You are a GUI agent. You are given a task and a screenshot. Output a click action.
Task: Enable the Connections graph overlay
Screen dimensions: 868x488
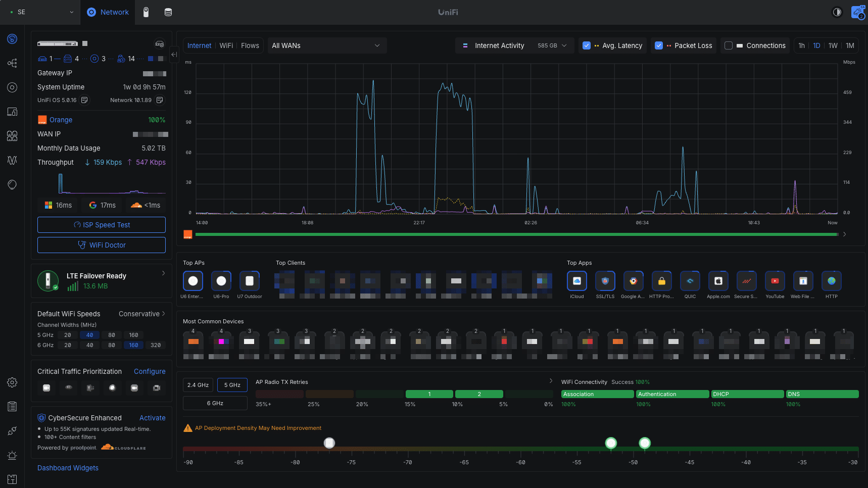[x=729, y=45]
